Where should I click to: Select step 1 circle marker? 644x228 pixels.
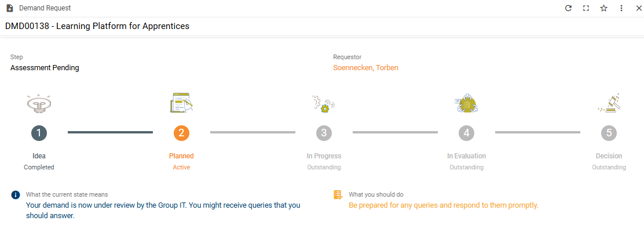39,132
